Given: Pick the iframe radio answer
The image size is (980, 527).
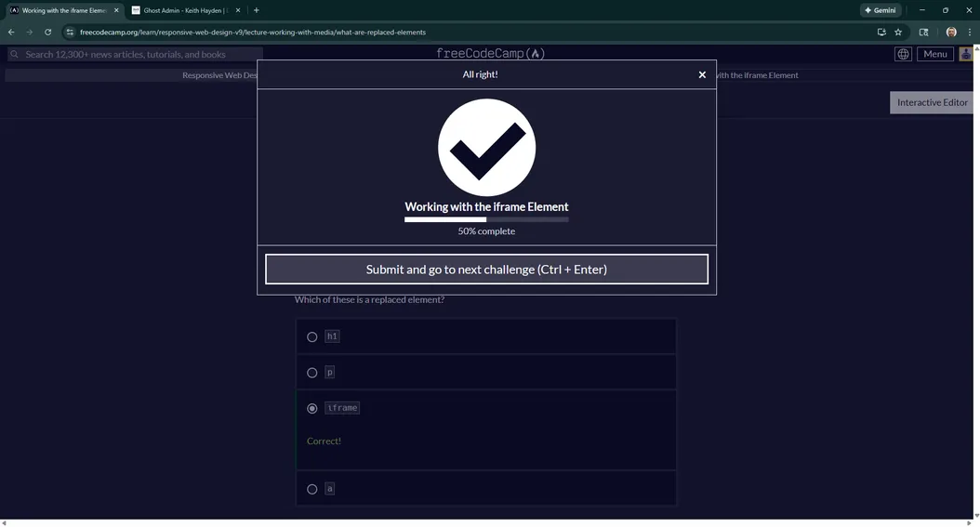Looking at the screenshot, I should pos(312,408).
